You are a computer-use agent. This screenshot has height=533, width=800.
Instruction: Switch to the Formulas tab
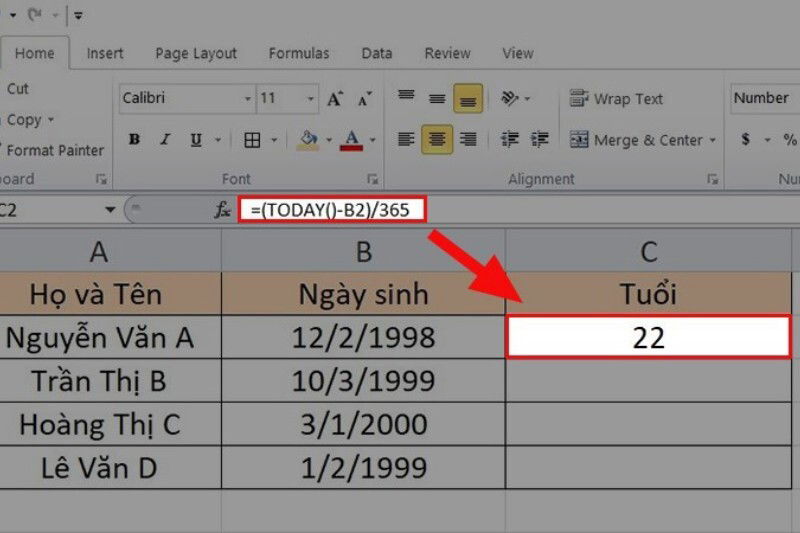pyautogui.click(x=299, y=53)
